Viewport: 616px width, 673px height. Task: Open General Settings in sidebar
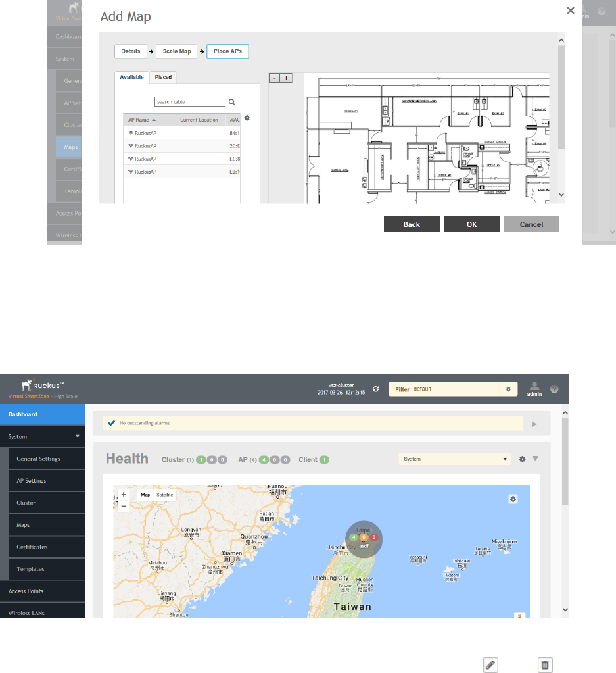[47, 459]
